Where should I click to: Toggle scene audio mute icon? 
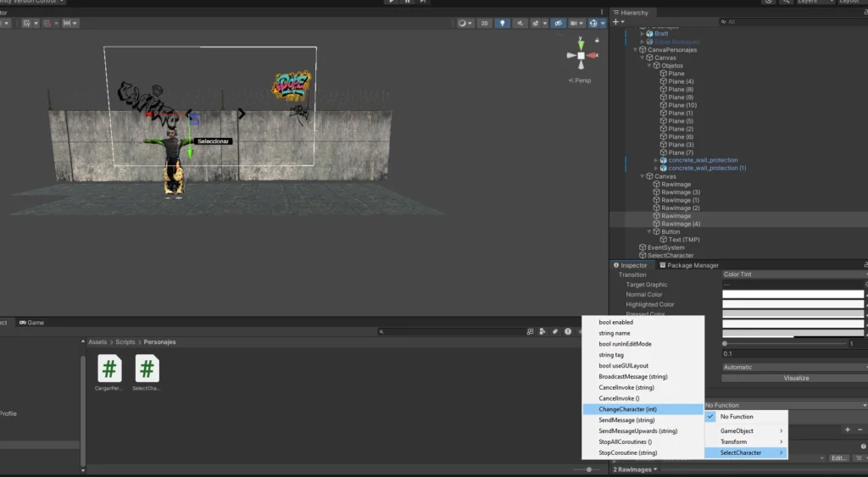point(521,23)
